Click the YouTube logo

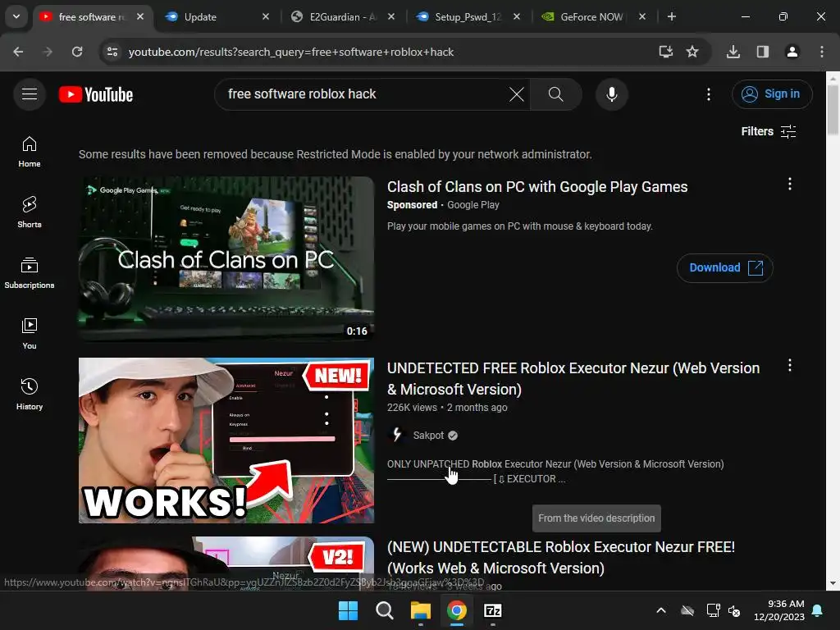[x=96, y=94]
